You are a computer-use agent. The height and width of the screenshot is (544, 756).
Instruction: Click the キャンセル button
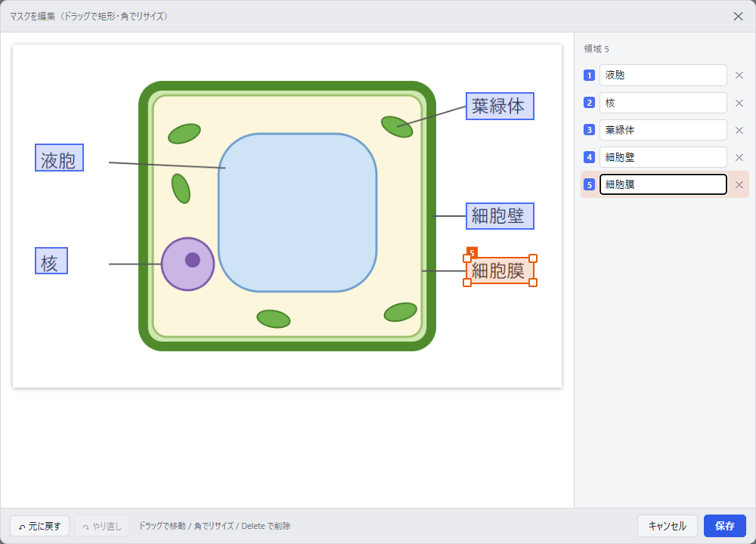point(668,526)
